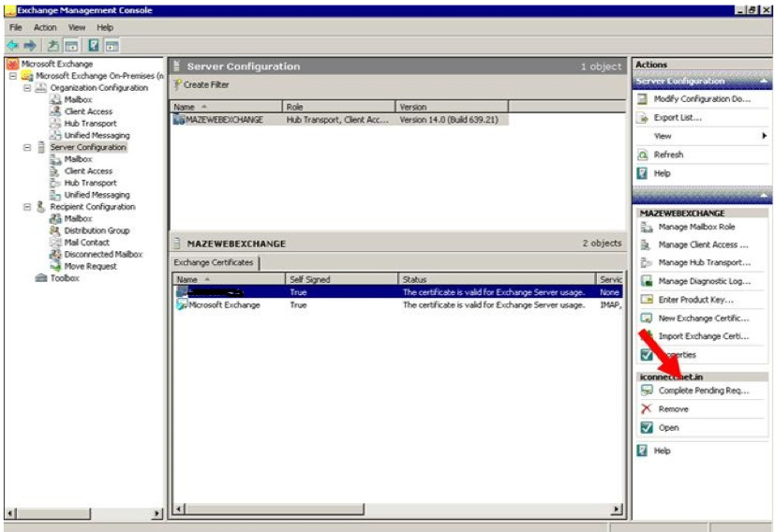Open Distribution Group node
Viewport: 775px width, 532px height.
point(97,230)
